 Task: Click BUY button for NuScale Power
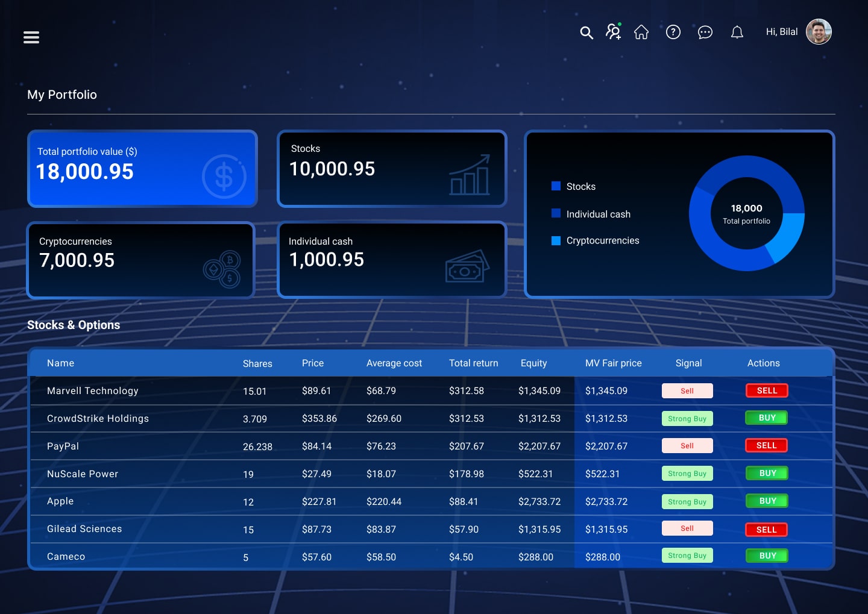[x=767, y=473]
